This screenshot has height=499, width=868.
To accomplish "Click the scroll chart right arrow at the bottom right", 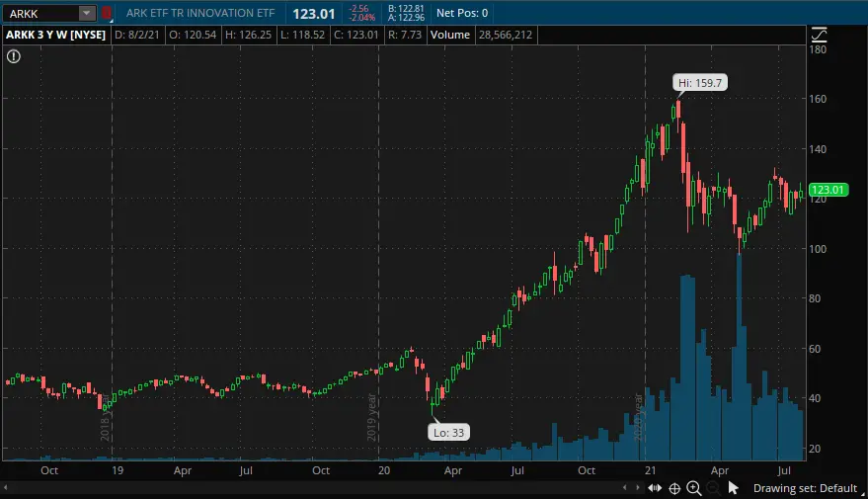I will click(x=638, y=488).
